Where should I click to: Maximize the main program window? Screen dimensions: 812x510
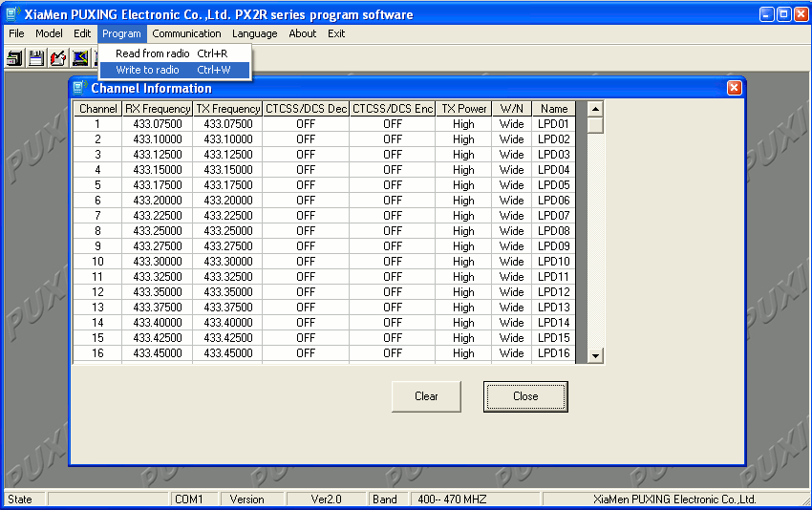(784, 14)
